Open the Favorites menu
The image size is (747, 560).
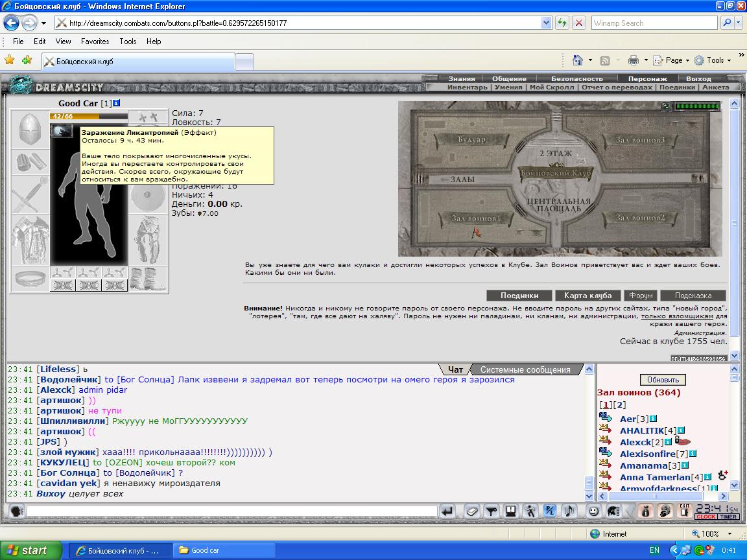95,41
